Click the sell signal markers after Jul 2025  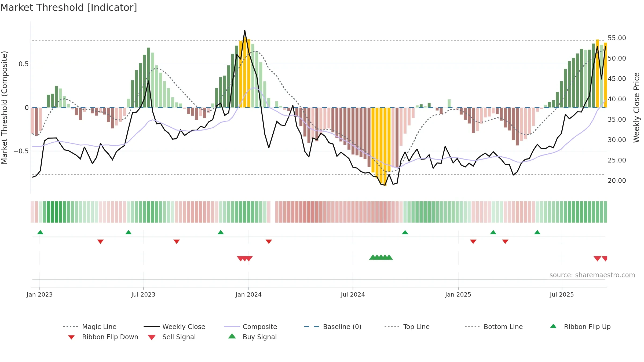[601, 259]
